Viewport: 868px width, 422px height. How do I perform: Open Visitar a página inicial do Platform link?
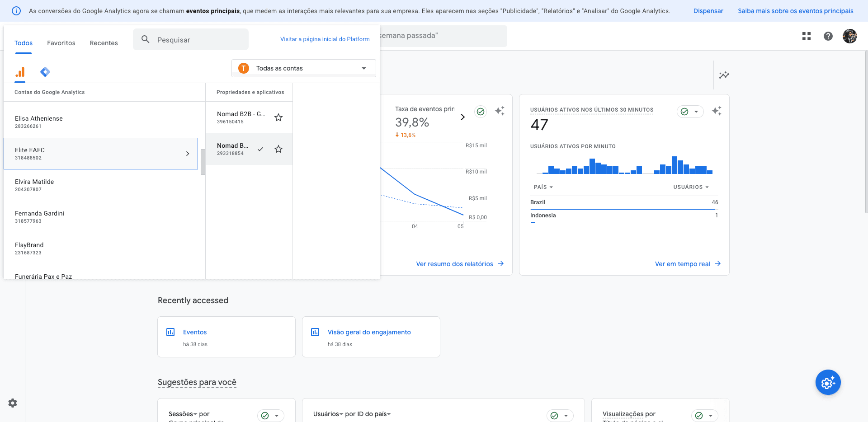tap(325, 39)
